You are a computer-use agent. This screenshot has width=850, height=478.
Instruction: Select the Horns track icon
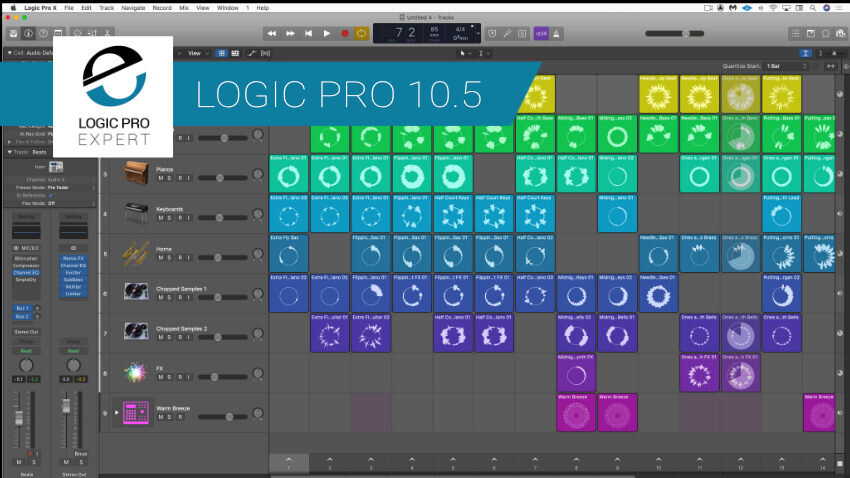point(136,254)
